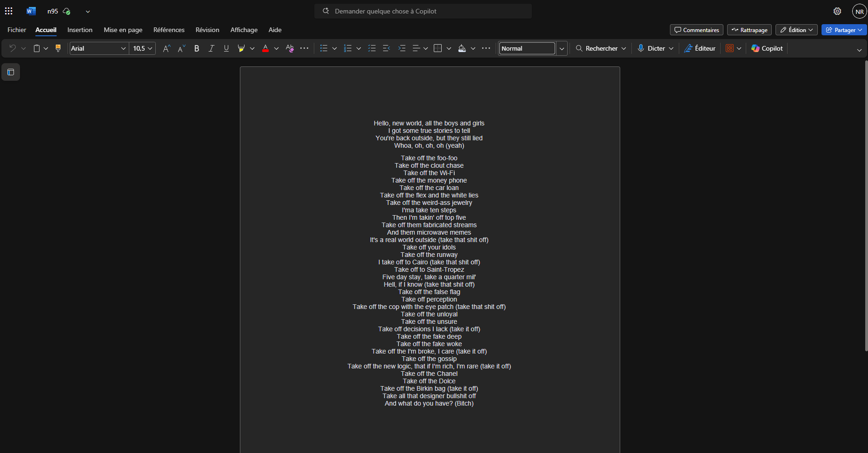
Task: Insert a bulleted list
Action: [x=324, y=48]
